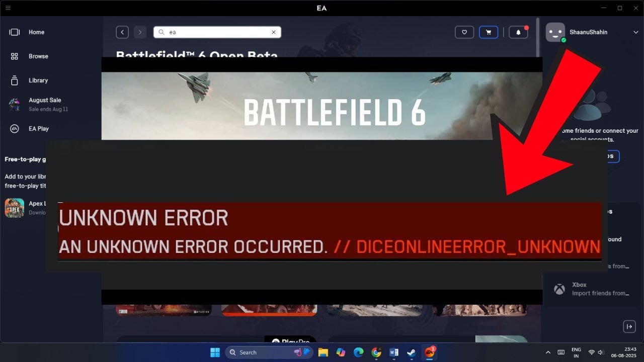
Task: Open the notifications bell
Action: 519,32
